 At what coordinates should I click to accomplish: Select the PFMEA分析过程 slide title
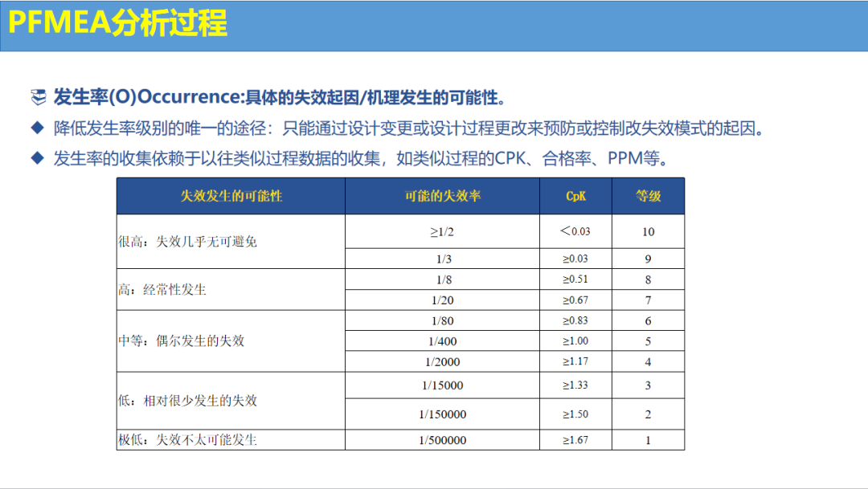[117, 23]
